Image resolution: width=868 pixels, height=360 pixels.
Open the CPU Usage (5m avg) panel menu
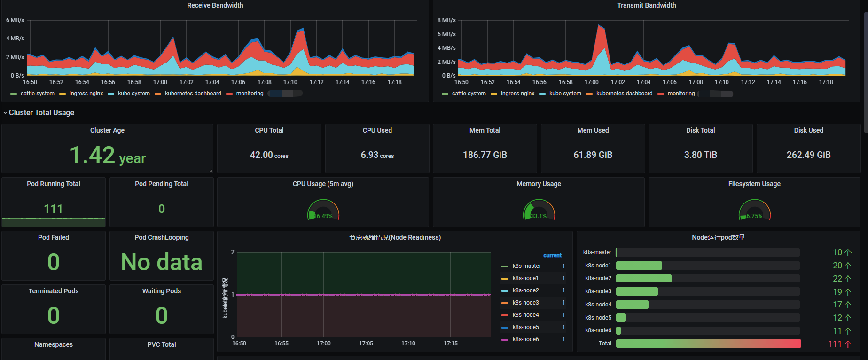tap(323, 184)
